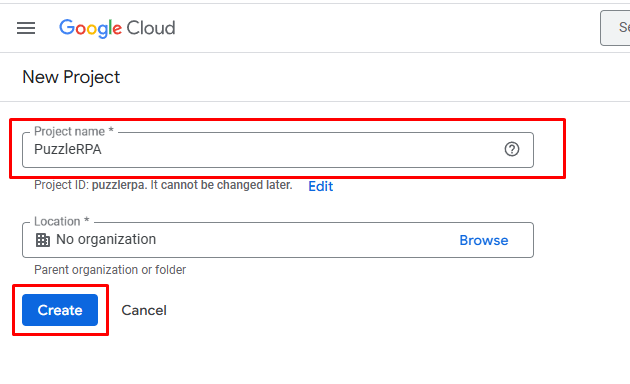Click the search box at top right
Screen dimensions: 630x384
tap(615, 28)
